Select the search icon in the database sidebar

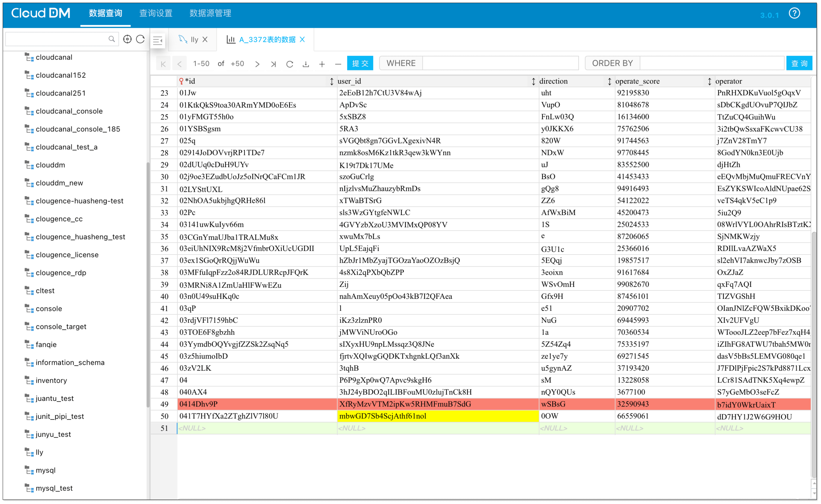[x=112, y=39]
